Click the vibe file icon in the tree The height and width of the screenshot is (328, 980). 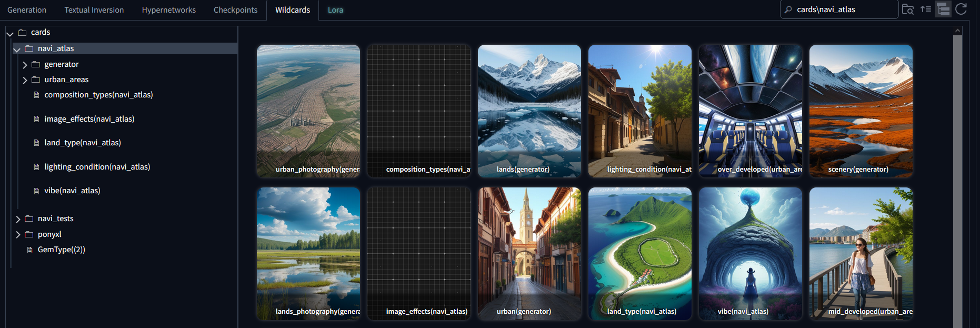point(36,191)
